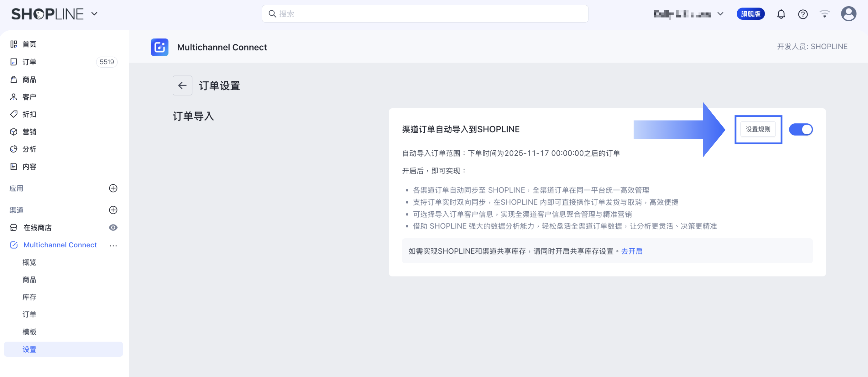Image resolution: width=868 pixels, height=377 pixels.
Task: Click inside the 搜索 search field
Action: (x=425, y=14)
